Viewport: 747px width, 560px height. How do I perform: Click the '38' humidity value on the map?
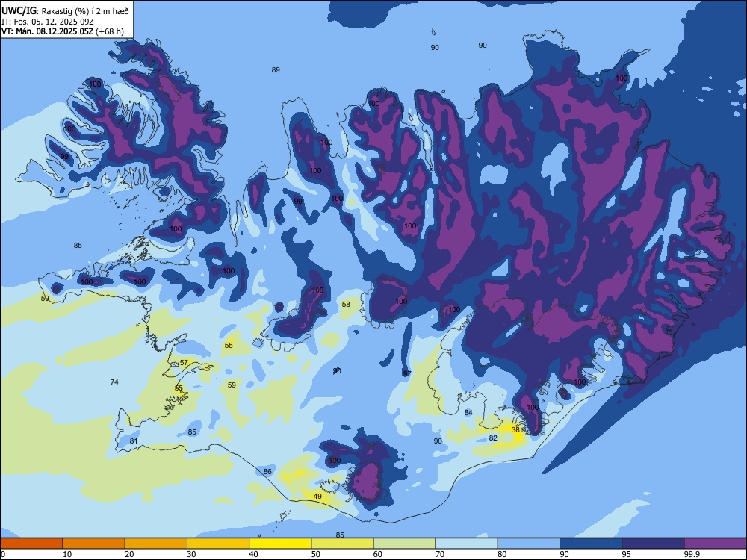[x=515, y=429]
